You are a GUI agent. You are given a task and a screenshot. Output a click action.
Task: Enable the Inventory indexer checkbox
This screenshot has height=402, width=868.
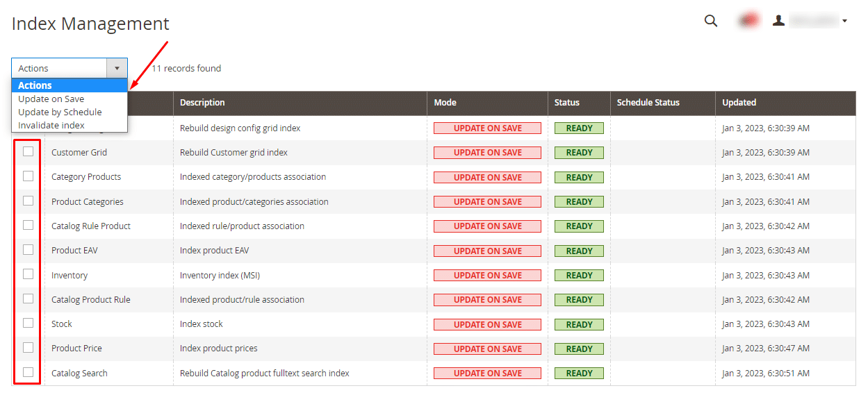(x=28, y=274)
